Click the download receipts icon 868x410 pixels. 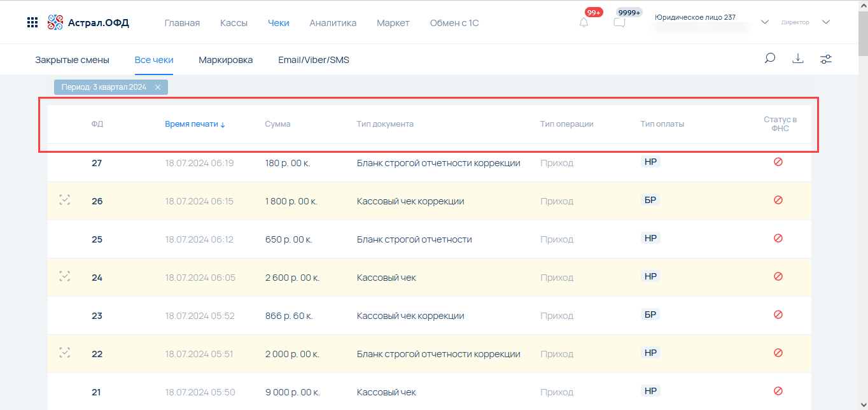tap(797, 59)
